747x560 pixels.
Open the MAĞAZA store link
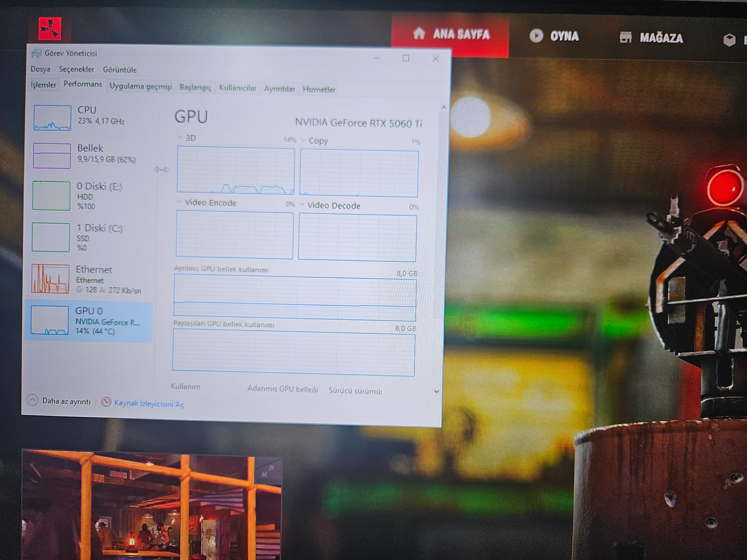[651, 38]
